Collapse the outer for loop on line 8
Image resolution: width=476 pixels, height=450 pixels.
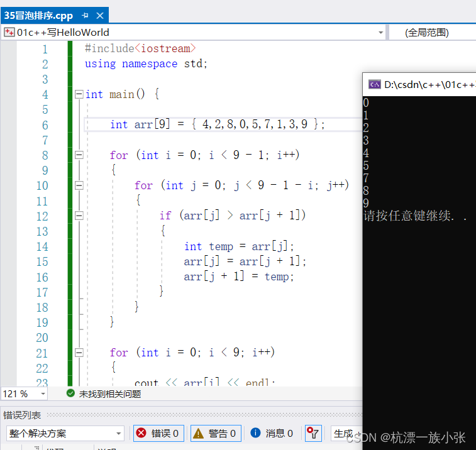point(79,155)
